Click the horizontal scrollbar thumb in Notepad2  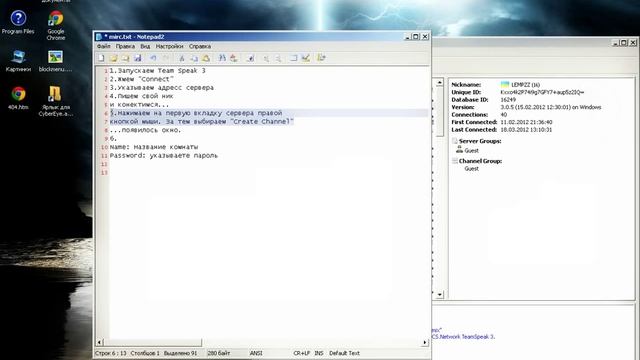[153, 342]
